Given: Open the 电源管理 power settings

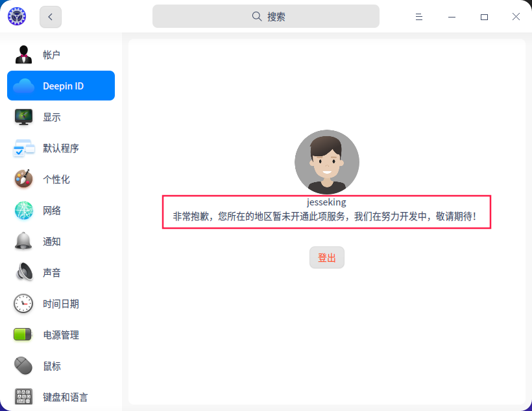Looking at the screenshot, I should point(61,335).
